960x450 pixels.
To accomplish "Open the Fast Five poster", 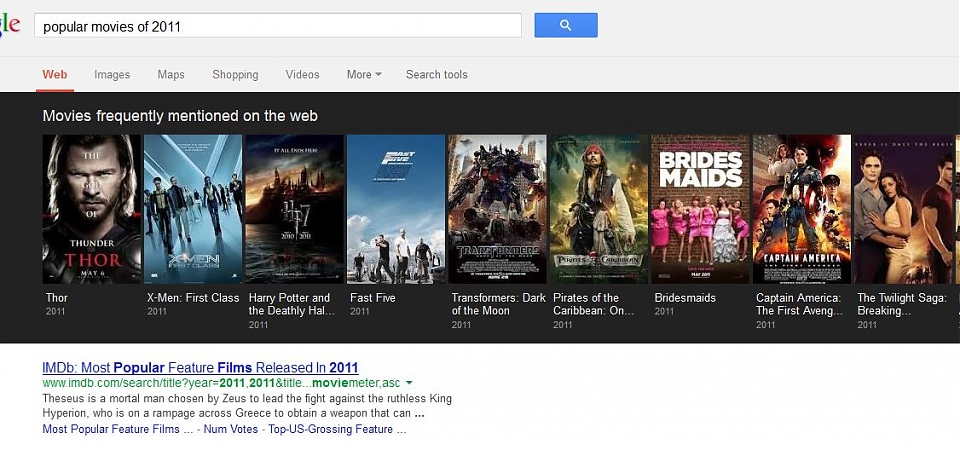I will (x=396, y=209).
